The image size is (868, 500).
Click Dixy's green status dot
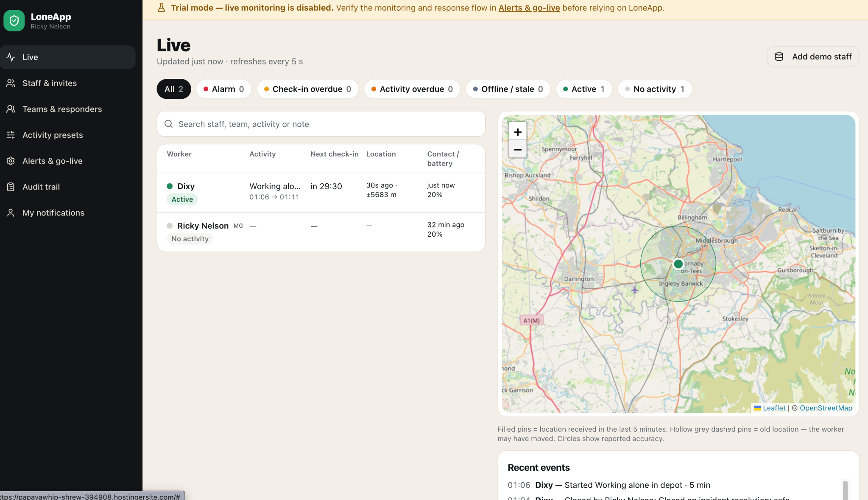click(170, 186)
